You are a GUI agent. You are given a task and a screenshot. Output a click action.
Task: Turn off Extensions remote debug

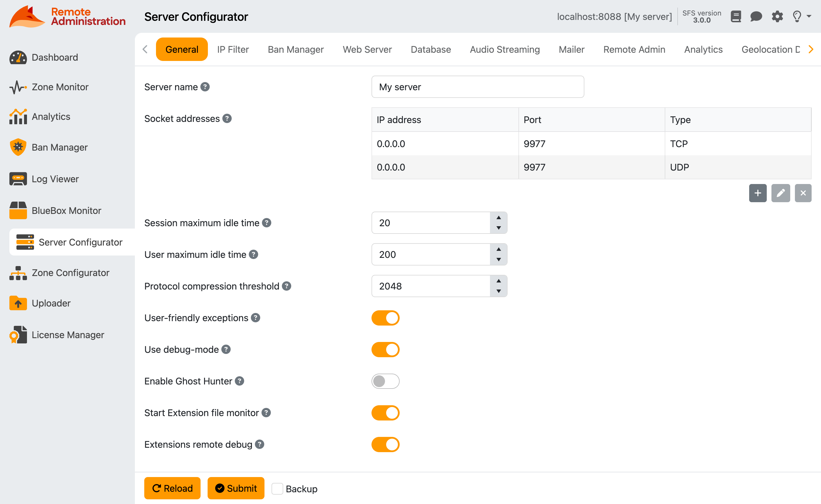point(385,444)
